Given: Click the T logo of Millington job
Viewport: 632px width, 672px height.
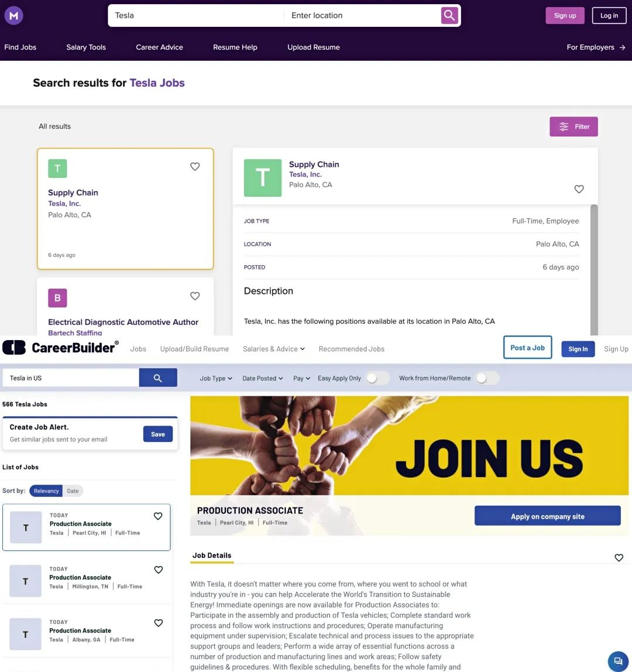Looking at the screenshot, I should 25,581.
